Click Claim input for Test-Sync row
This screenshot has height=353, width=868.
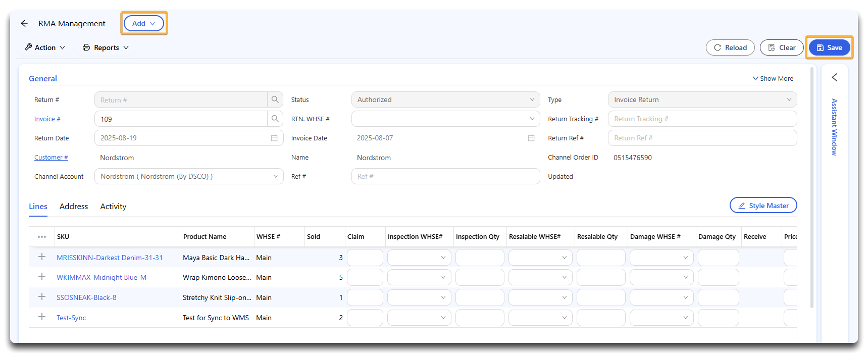point(365,318)
